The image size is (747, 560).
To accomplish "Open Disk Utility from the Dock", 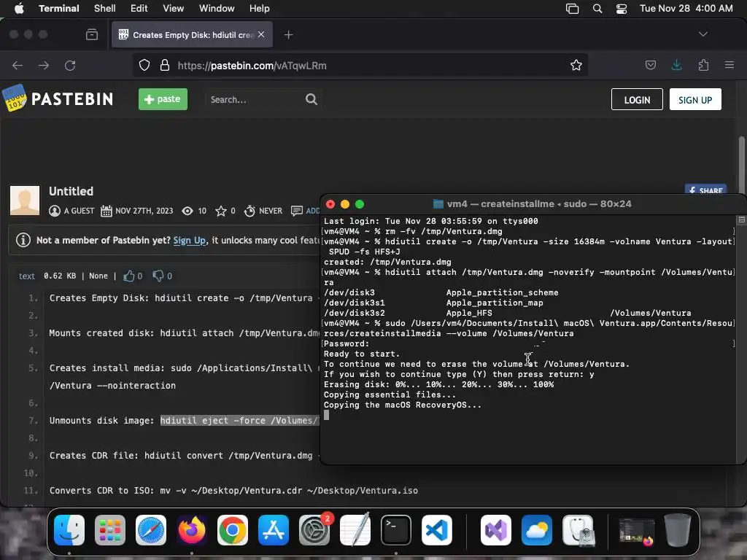I will (x=578, y=530).
